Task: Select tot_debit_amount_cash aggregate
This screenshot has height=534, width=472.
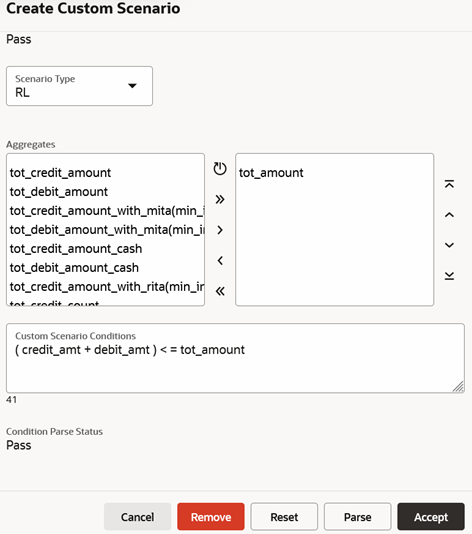Action: (74, 268)
